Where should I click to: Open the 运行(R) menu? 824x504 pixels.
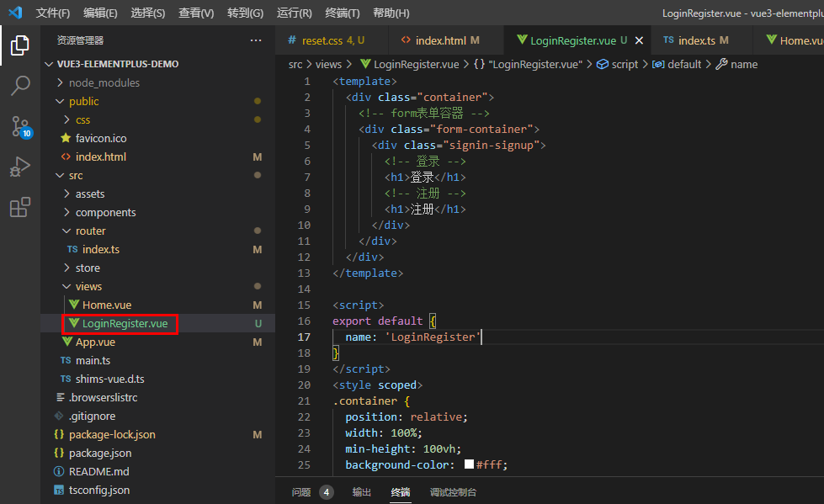295,13
